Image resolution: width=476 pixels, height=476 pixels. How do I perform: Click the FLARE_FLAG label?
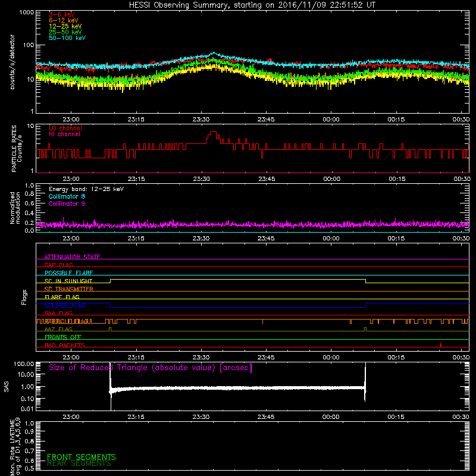tap(62, 297)
